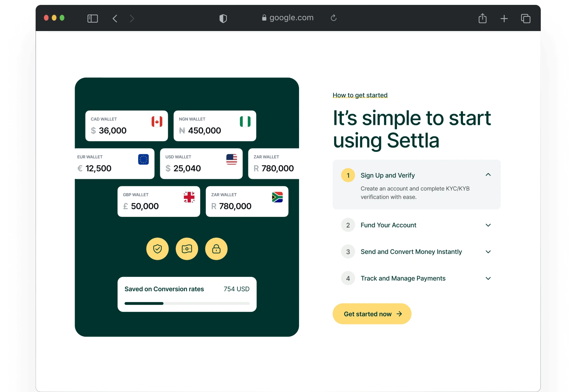
Task: Click the Nigerian flag on NGN wallet
Action: point(245,122)
